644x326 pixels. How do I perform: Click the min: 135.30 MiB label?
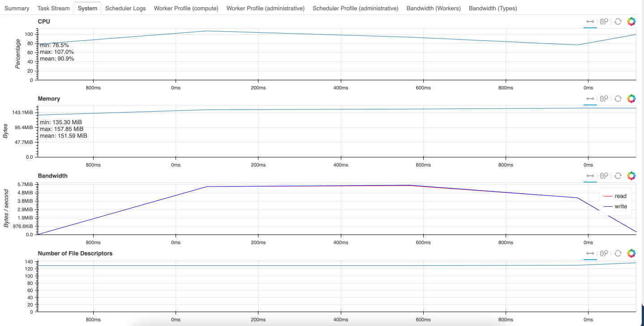61,122
